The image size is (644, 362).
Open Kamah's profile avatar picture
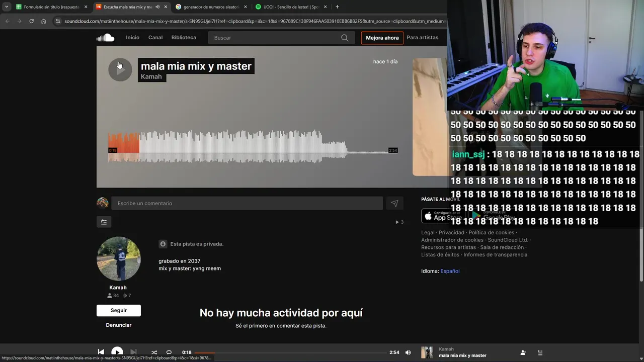click(119, 259)
